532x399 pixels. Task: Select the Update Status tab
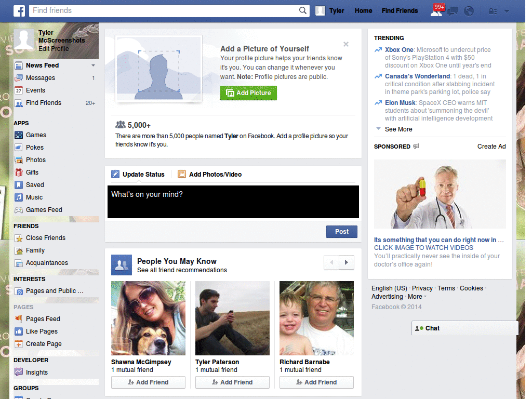138,175
